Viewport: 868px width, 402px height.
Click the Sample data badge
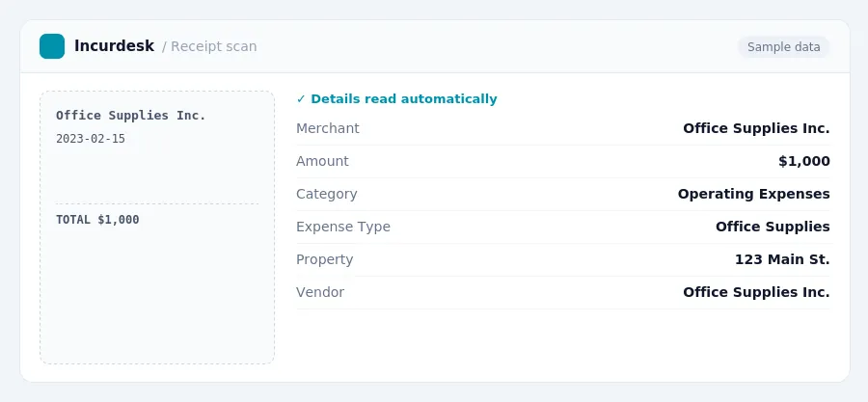[783, 47]
